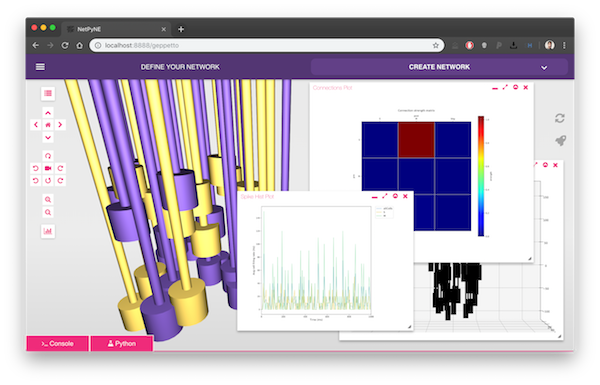
Task: Click the refresh model arrows icon
Action: coord(560,118)
